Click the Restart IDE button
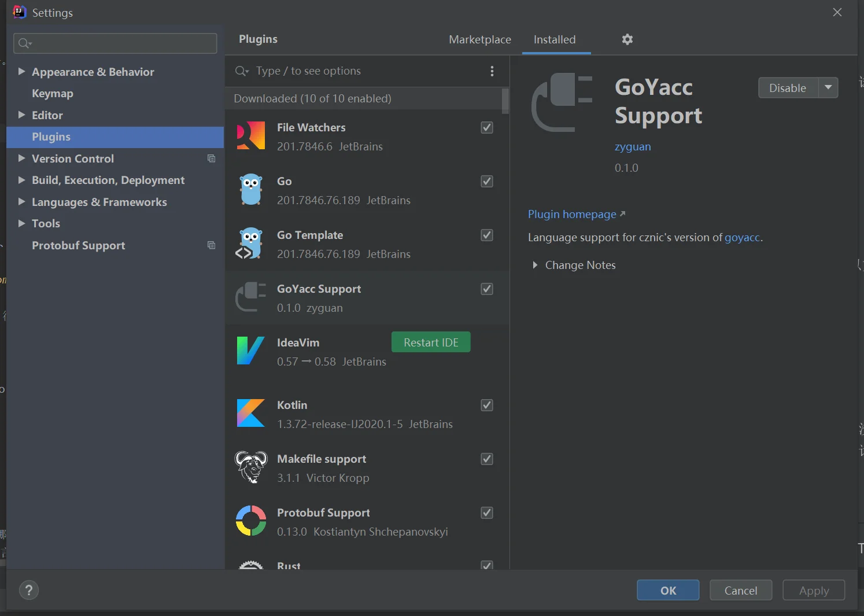The height and width of the screenshot is (616, 864). pyautogui.click(x=431, y=342)
